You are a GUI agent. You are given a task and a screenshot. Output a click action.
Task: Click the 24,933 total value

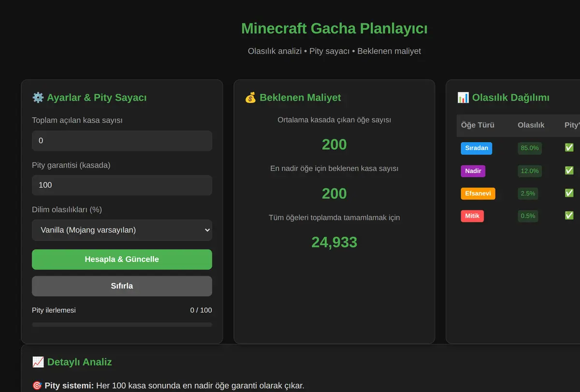pos(334,242)
